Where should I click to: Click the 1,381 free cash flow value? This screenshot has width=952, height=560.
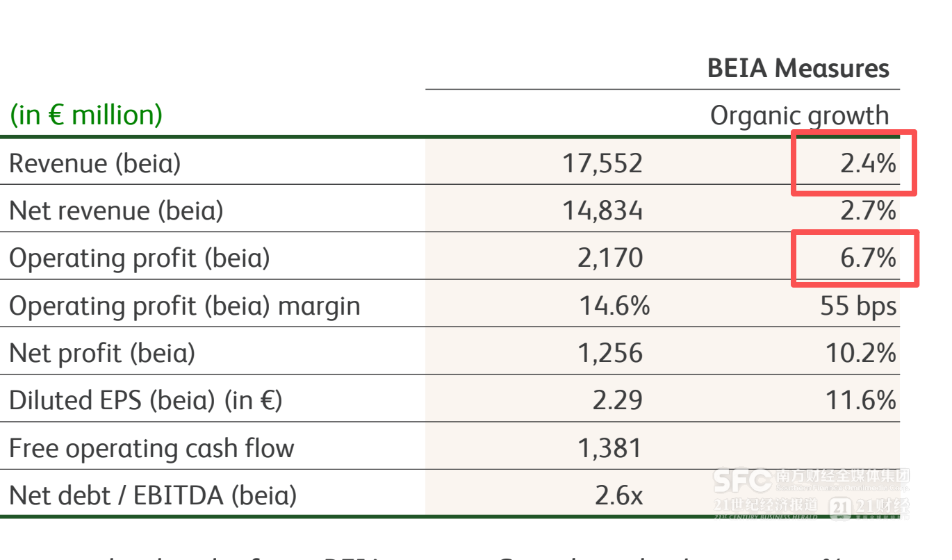[610, 448]
